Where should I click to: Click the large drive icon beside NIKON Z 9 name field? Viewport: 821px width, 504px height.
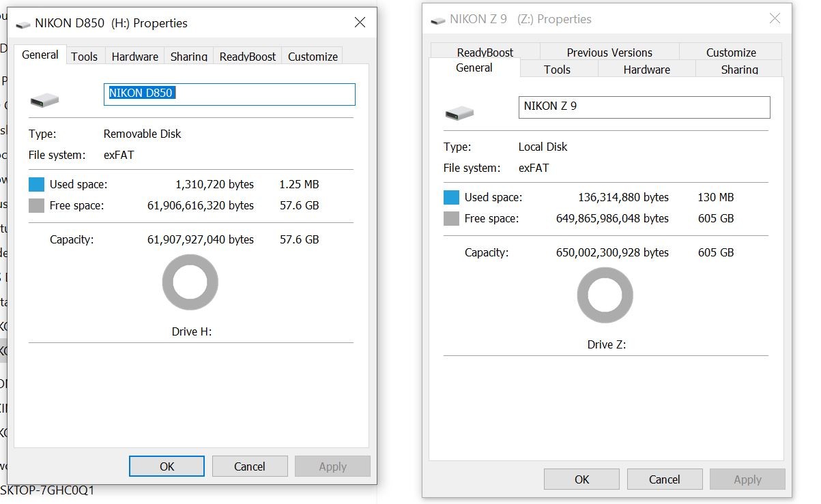459,113
